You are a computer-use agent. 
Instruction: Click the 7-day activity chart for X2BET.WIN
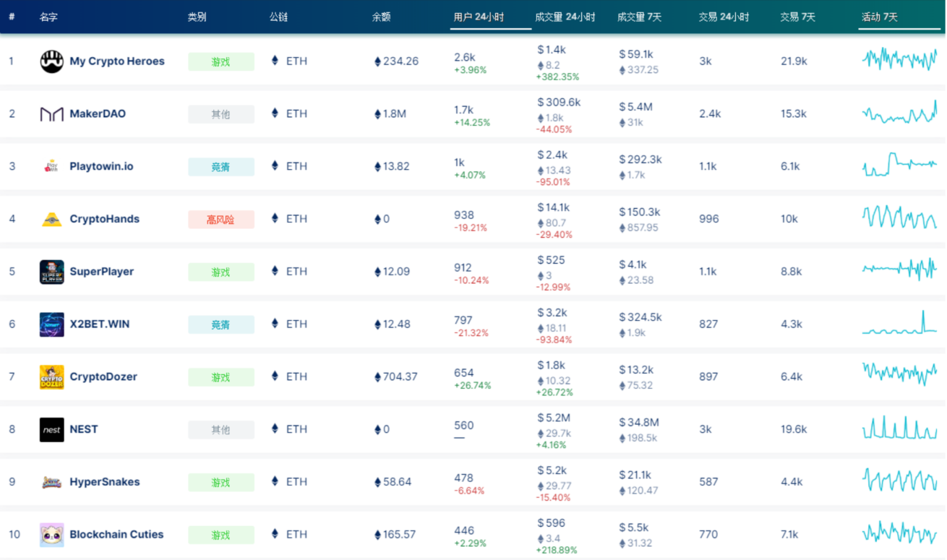click(x=899, y=322)
